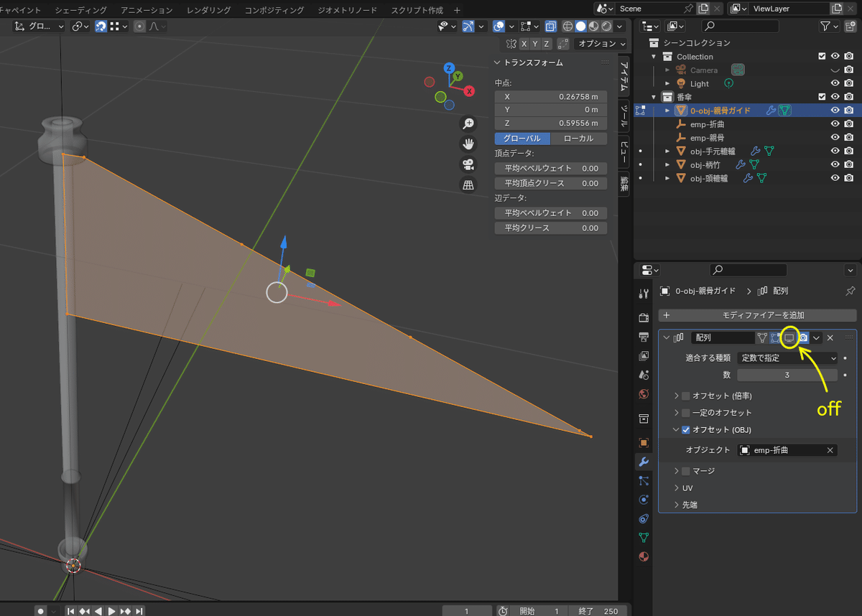Image resolution: width=862 pixels, height=616 pixels.
Task: Click the red X axis on the navigation gizmo
Action: point(469,91)
